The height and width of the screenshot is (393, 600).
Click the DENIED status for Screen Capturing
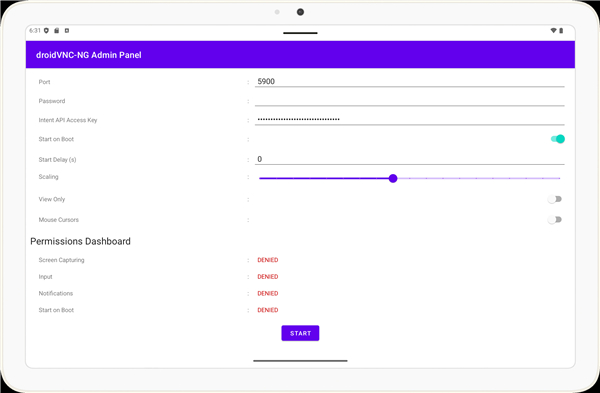click(268, 260)
